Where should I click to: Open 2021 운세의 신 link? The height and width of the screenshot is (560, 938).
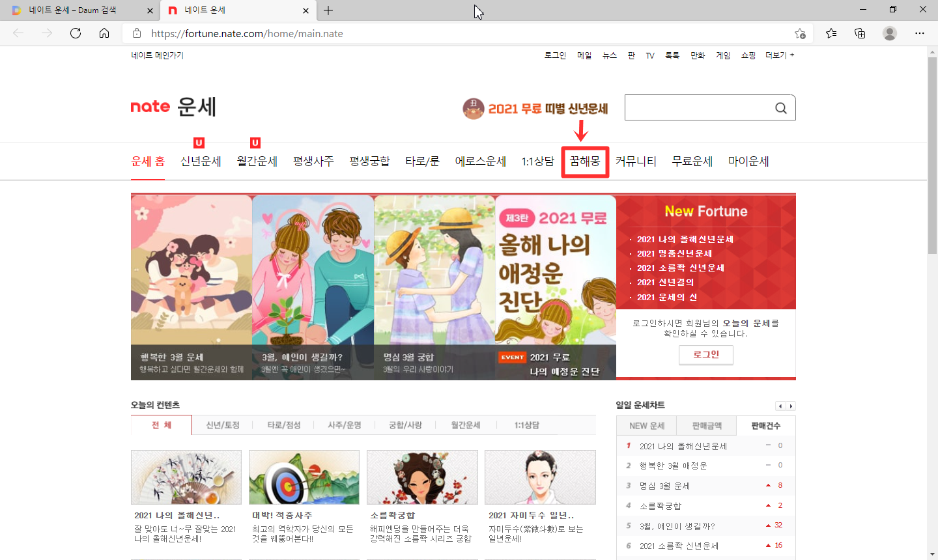coord(667,297)
